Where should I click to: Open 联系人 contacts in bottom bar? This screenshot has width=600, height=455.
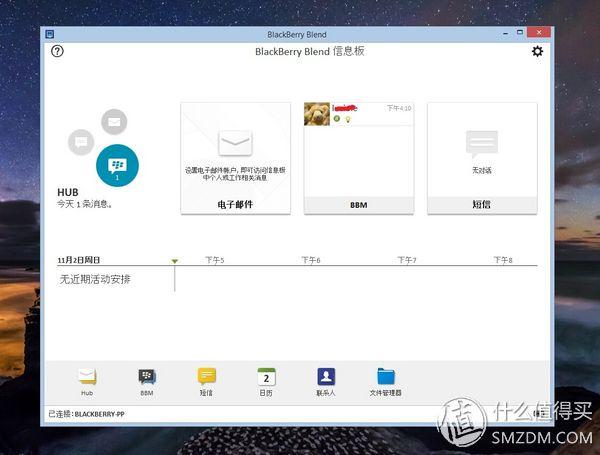[326, 382]
